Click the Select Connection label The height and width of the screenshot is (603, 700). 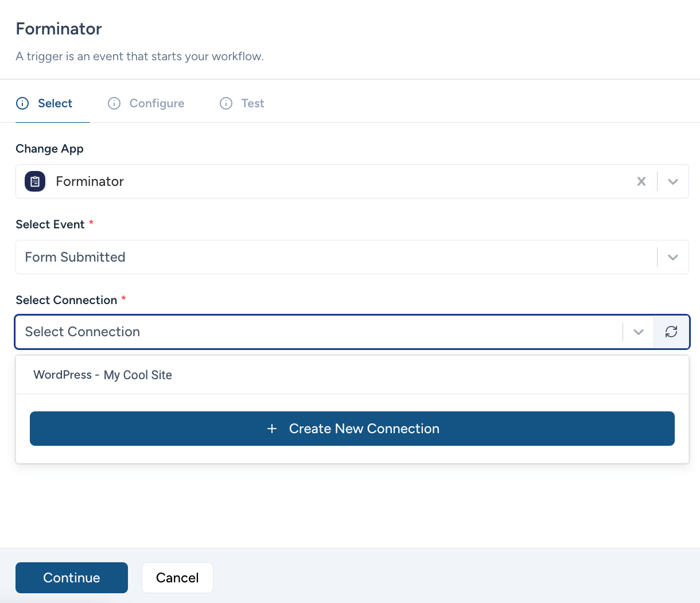pyautogui.click(x=67, y=300)
